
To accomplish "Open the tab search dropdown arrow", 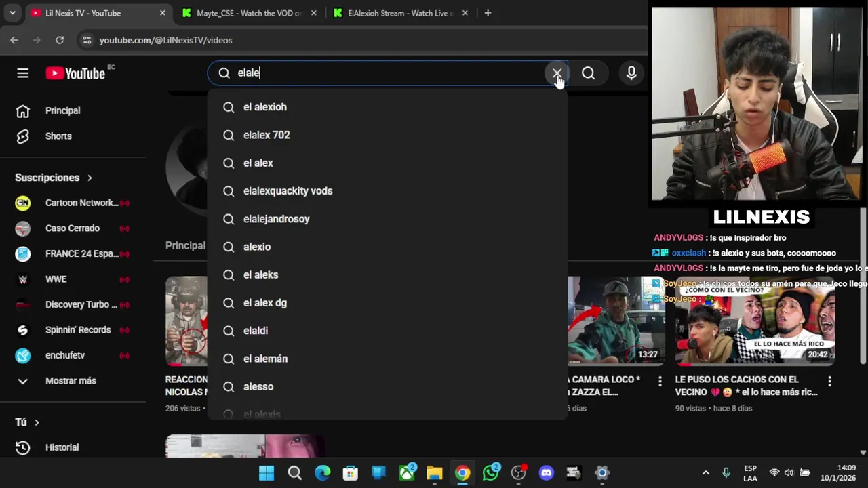I will pyautogui.click(x=12, y=13).
